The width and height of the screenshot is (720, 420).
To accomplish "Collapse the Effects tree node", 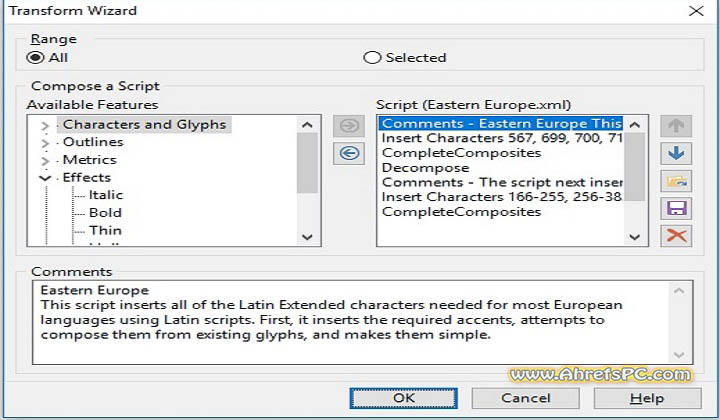I will coord(45,178).
